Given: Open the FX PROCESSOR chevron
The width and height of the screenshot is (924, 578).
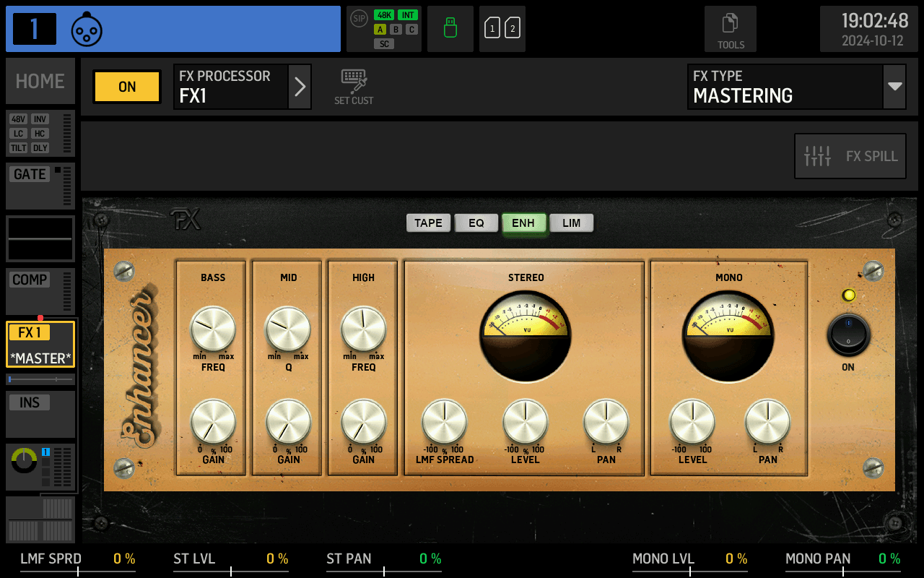Looking at the screenshot, I should 300,87.
